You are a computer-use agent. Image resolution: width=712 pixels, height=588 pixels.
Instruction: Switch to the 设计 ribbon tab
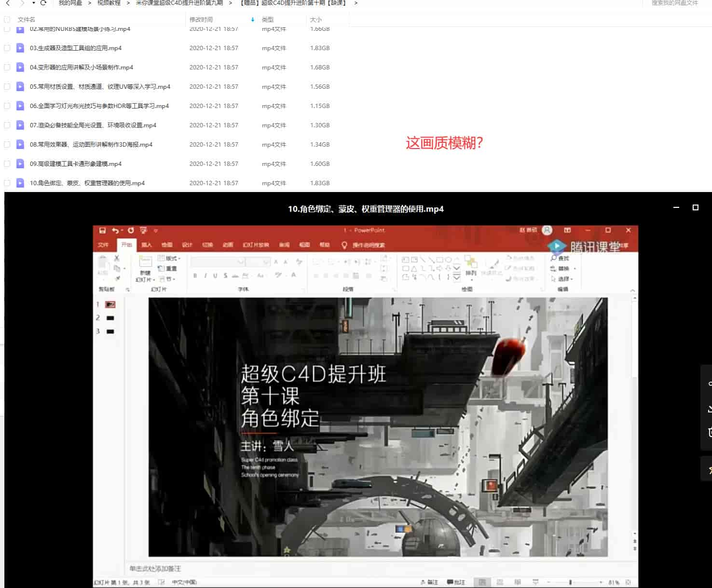tap(188, 245)
